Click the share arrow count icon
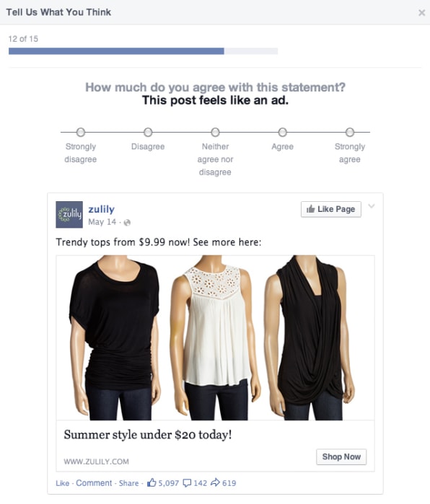This screenshot has height=504, width=430. 215,482
